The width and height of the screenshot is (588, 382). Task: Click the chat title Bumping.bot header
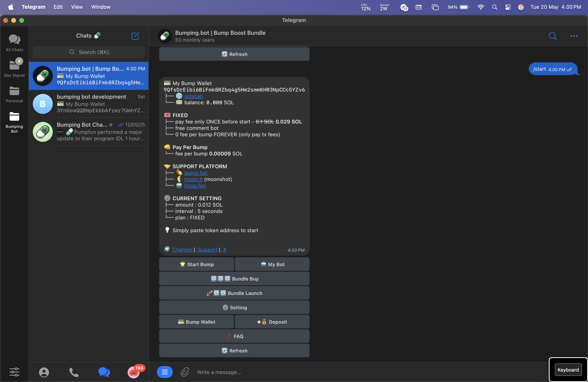[220, 33]
